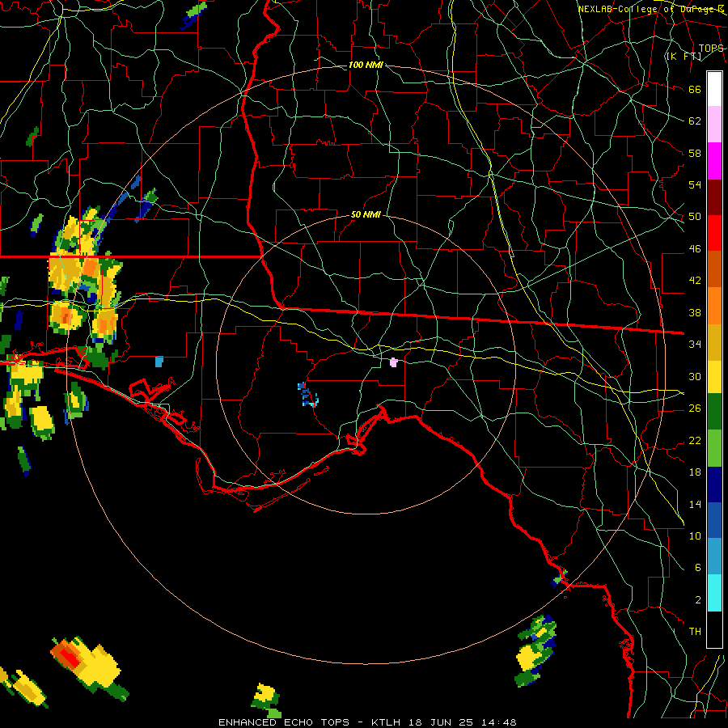Click the dark green legend swatch near 26
728x728 pixels.
[714, 412]
